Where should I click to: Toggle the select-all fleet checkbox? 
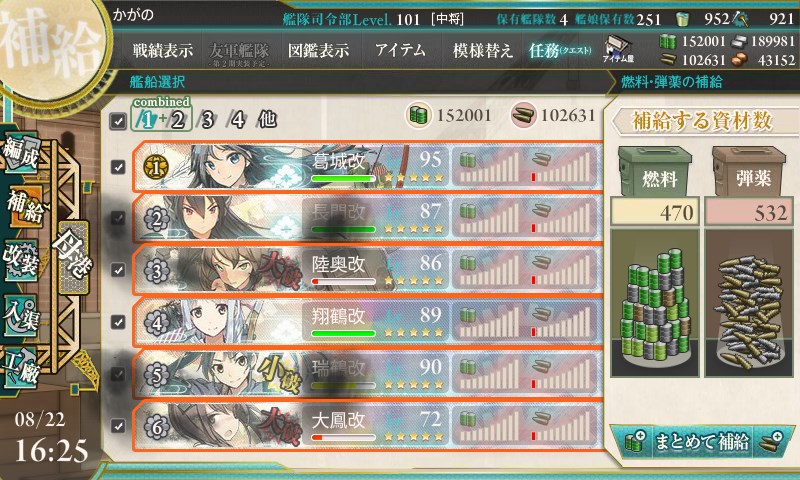pos(118,121)
